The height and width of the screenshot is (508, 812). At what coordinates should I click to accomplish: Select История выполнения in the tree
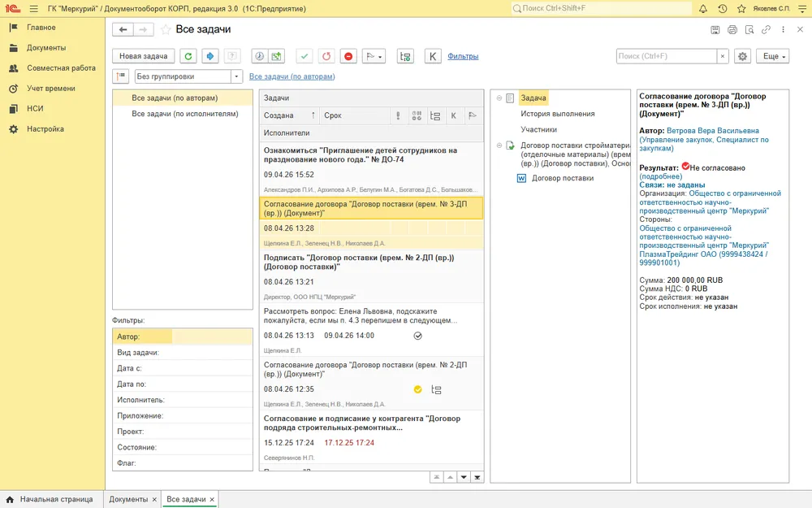tap(558, 114)
